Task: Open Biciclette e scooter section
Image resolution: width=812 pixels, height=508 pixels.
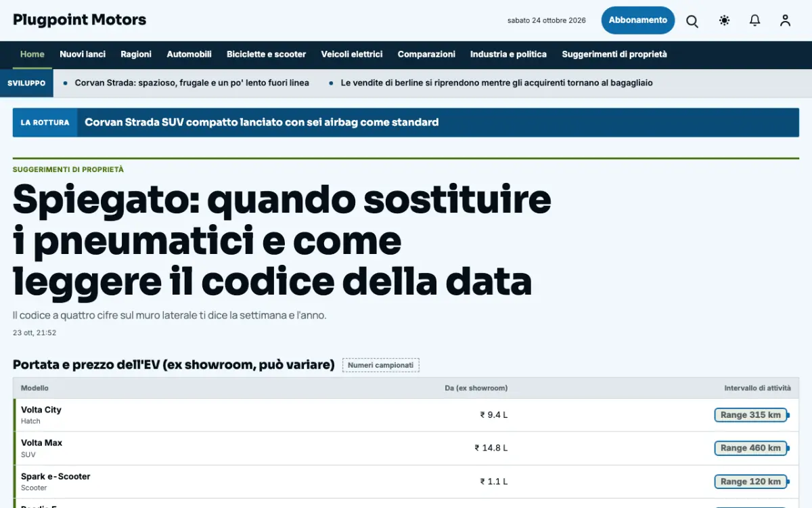Action: tap(267, 54)
